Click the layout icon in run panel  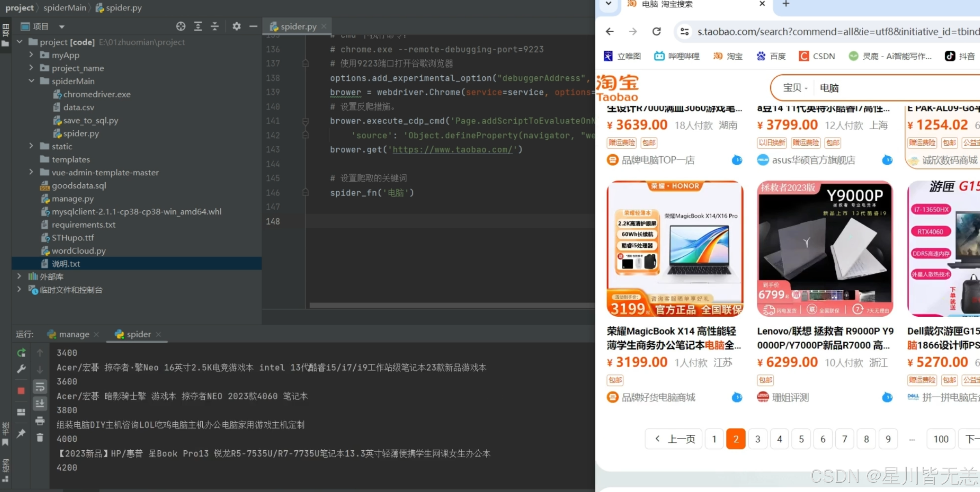[x=21, y=412]
